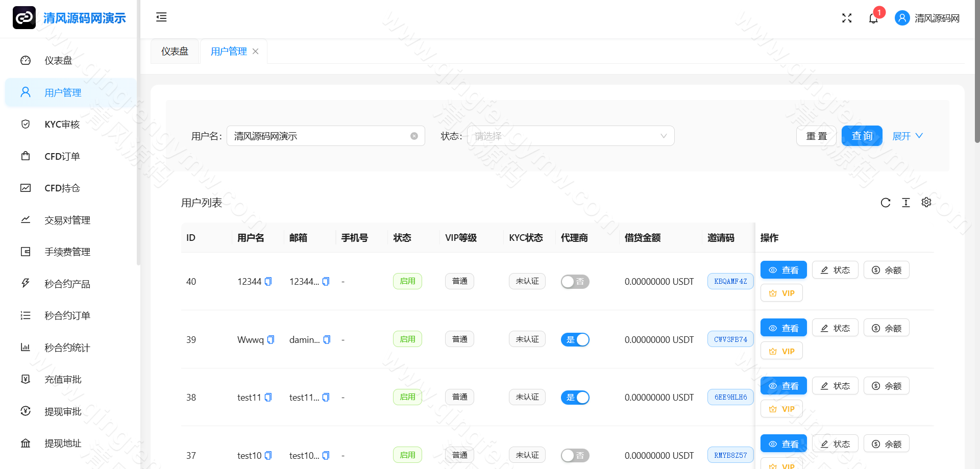Click the 查询 search button

862,136
